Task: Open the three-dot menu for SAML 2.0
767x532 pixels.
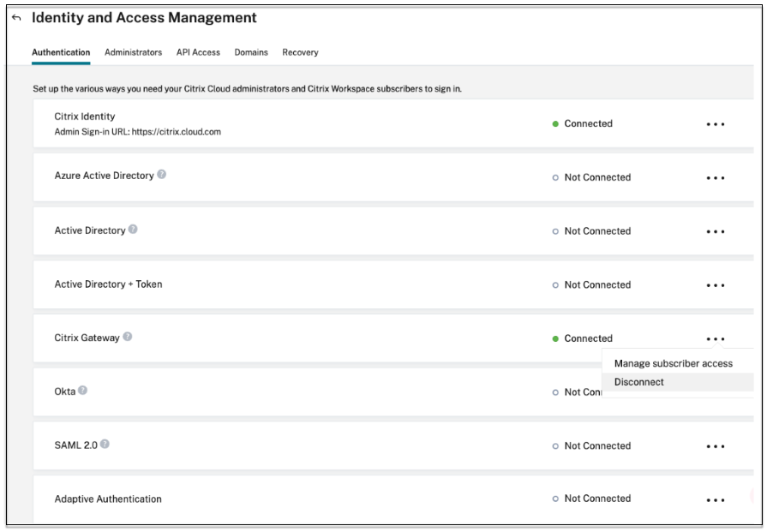Action: 716,446
